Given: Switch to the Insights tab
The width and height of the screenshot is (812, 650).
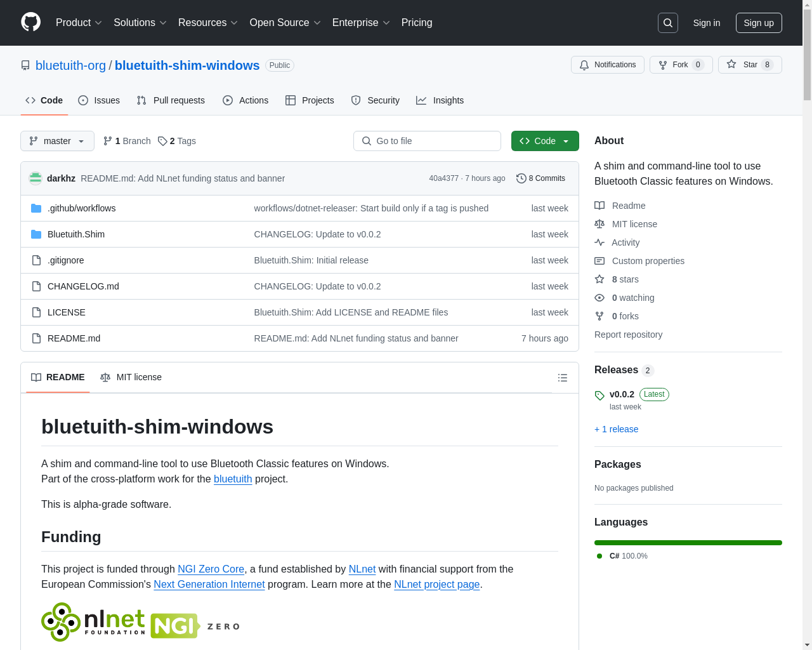Looking at the screenshot, I should pyautogui.click(x=440, y=100).
